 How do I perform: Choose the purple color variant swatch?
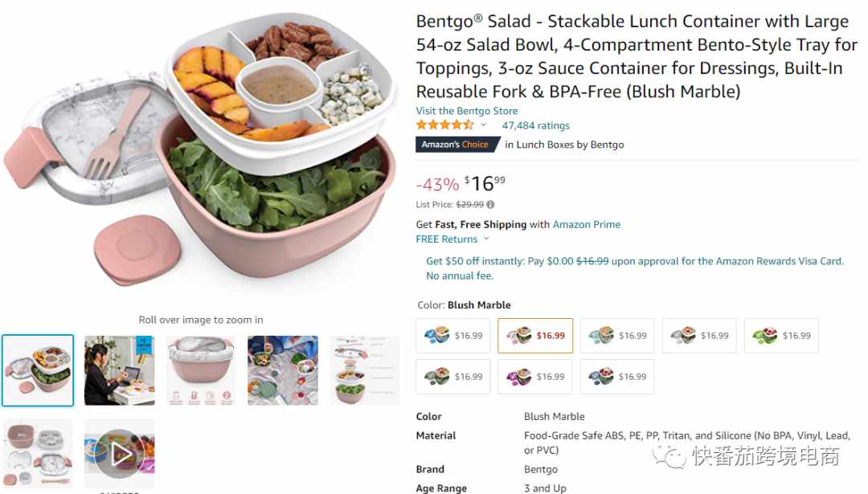534,377
